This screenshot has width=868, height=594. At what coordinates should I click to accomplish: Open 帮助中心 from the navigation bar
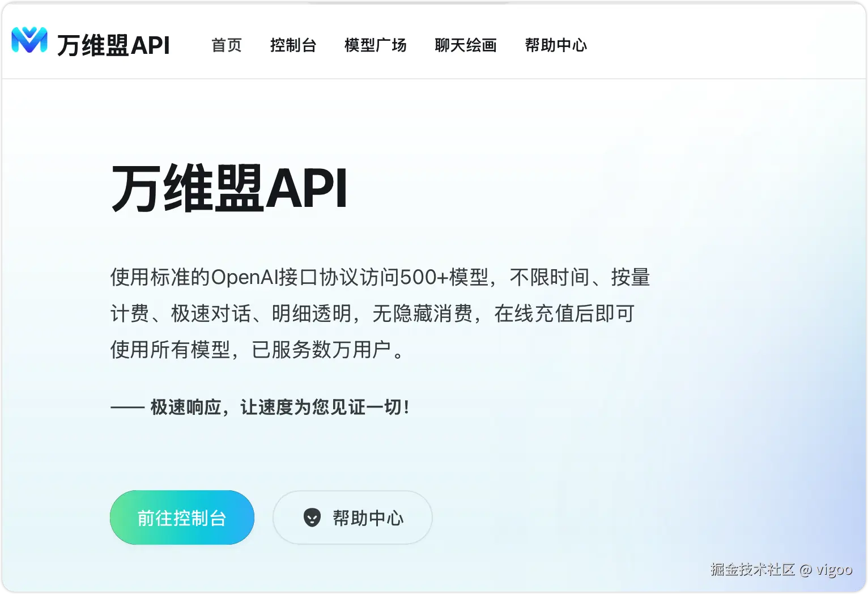click(x=556, y=45)
